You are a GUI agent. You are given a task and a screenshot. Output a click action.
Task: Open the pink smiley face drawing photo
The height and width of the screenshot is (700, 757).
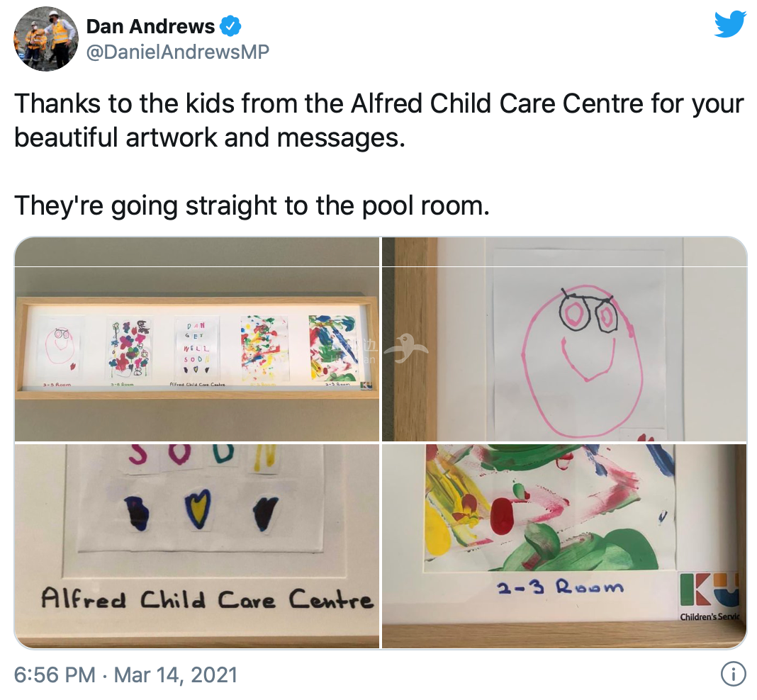[x=564, y=339]
